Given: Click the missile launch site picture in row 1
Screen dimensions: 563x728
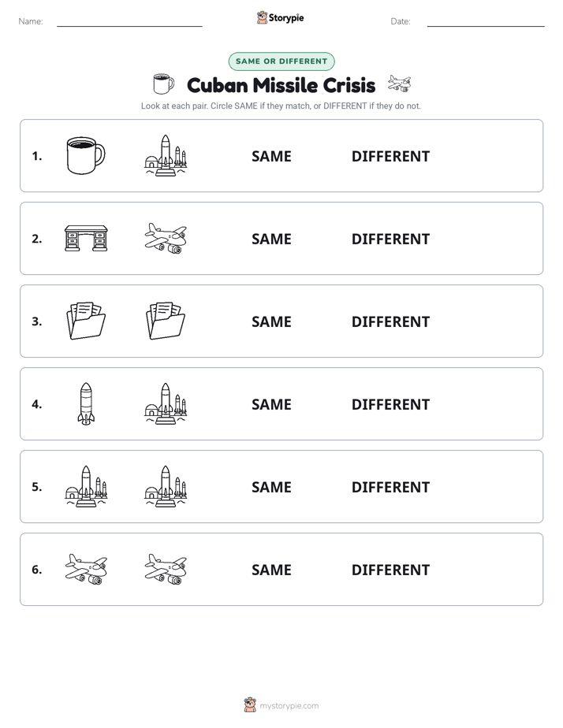Looking at the screenshot, I should pos(166,155).
